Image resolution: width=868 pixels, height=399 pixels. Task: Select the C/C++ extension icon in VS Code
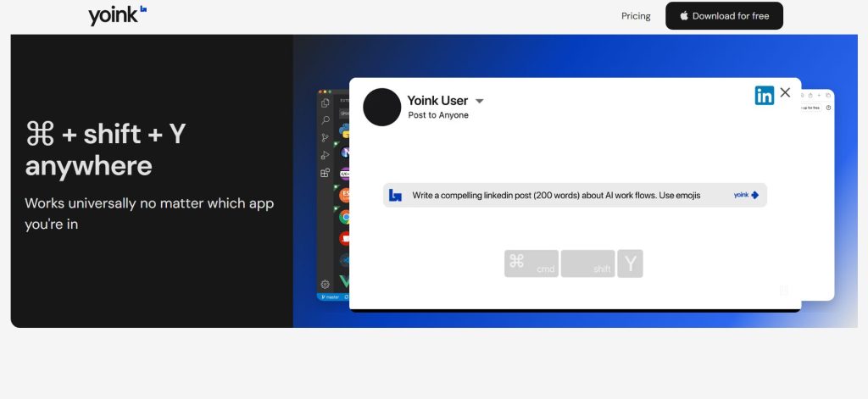click(x=345, y=173)
